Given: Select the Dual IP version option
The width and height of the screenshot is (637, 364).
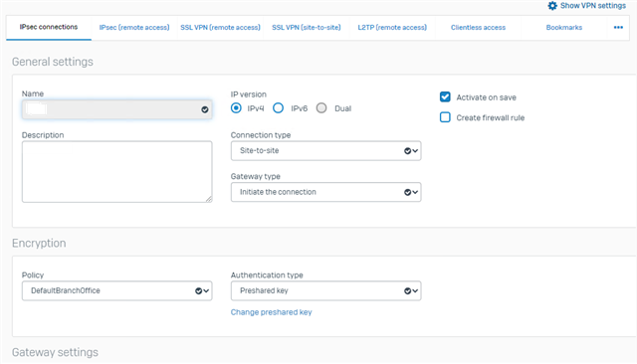Looking at the screenshot, I should click(x=321, y=108).
